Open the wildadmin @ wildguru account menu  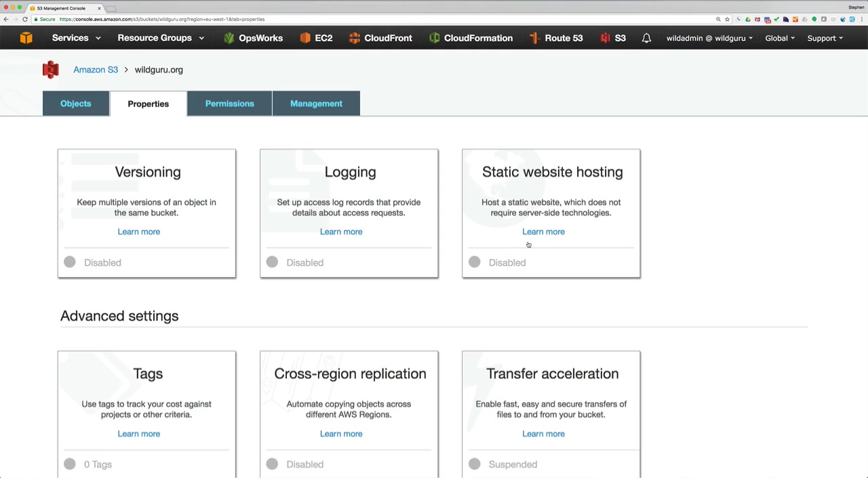tap(709, 38)
